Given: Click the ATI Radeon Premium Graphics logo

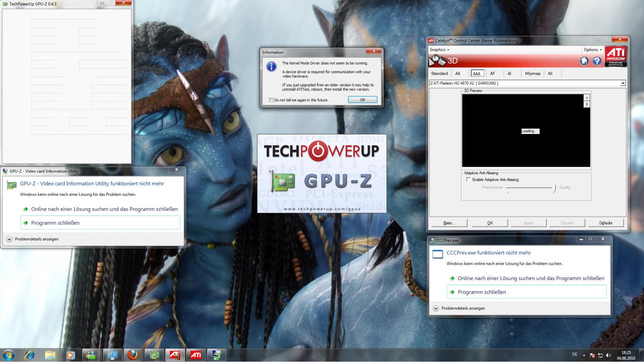Looking at the screenshot, I should point(616,57).
